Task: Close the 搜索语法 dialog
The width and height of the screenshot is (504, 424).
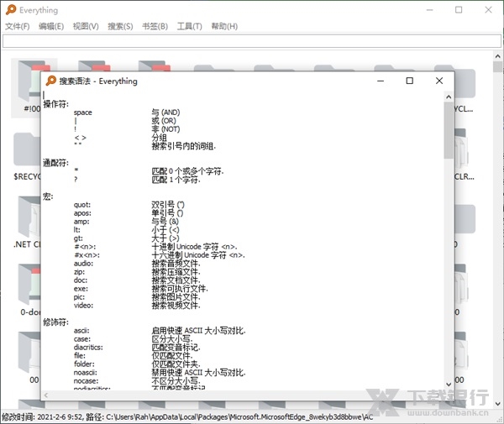Action: (x=439, y=81)
